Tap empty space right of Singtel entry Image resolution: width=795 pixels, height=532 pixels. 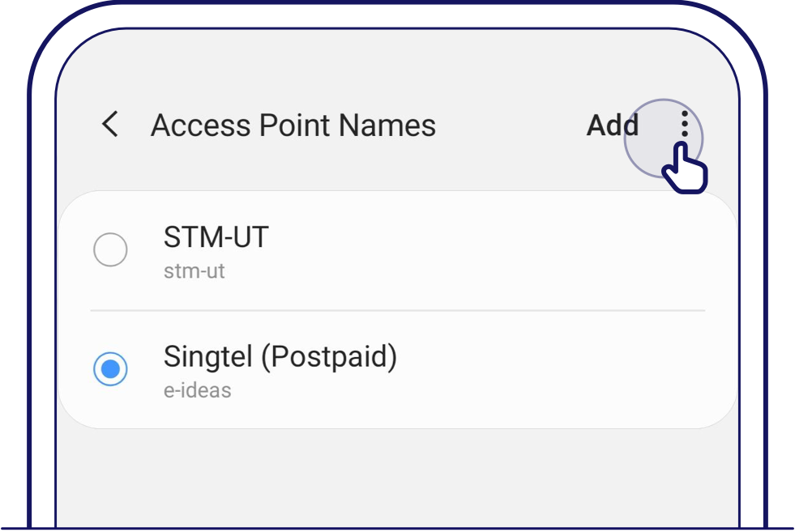tap(567, 371)
